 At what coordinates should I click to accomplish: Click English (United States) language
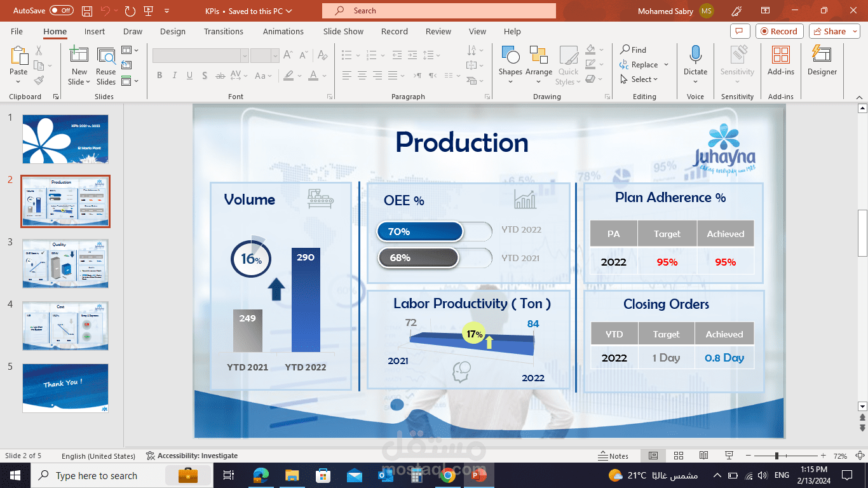coord(98,456)
